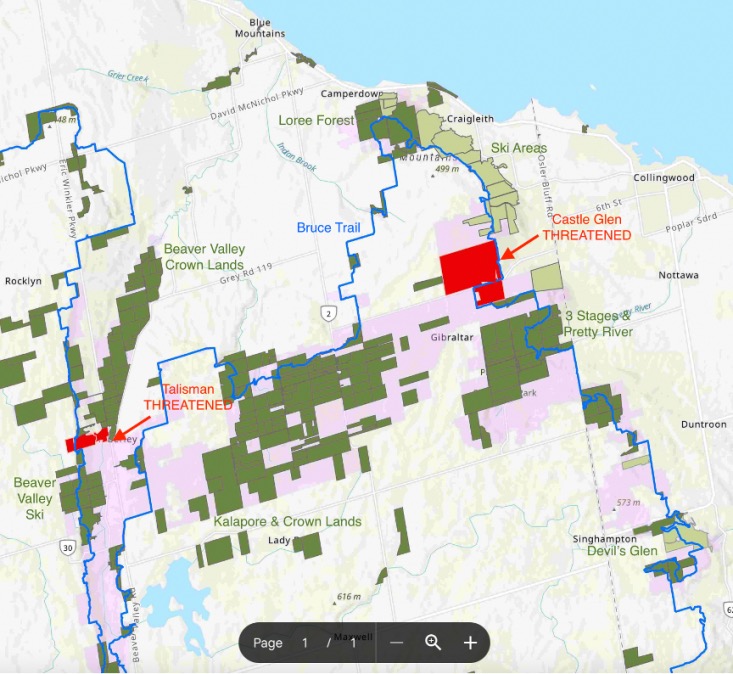Click the 'Grier Creek' water label
733x674 pixels.
pos(128,76)
